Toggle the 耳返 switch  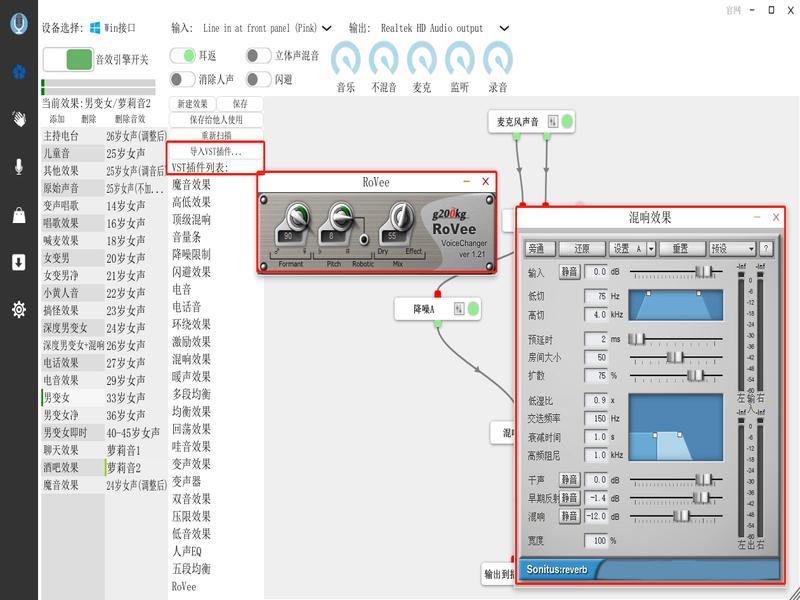point(183,55)
